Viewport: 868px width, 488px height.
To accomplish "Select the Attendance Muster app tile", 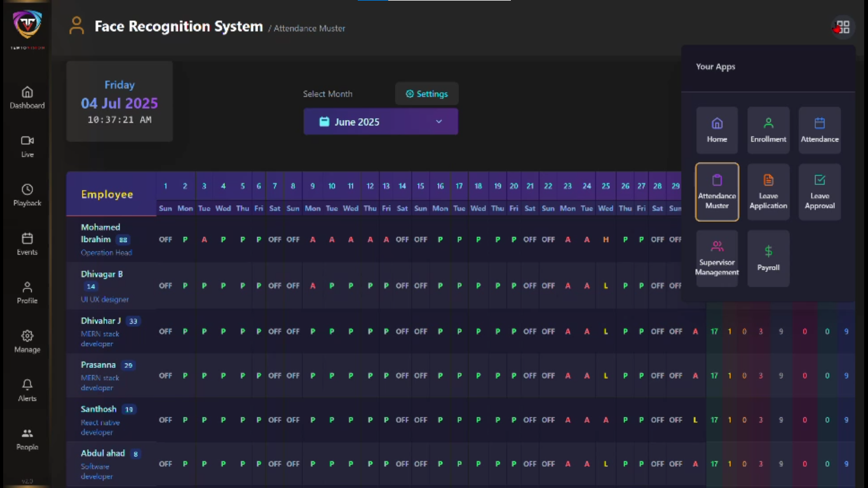I will pos(717,192).
